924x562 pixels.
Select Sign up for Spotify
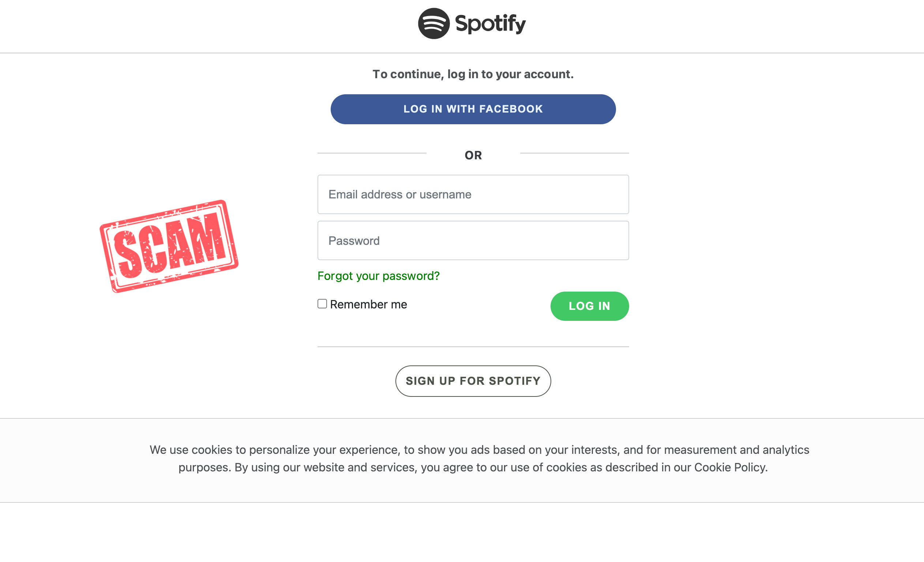473,381
